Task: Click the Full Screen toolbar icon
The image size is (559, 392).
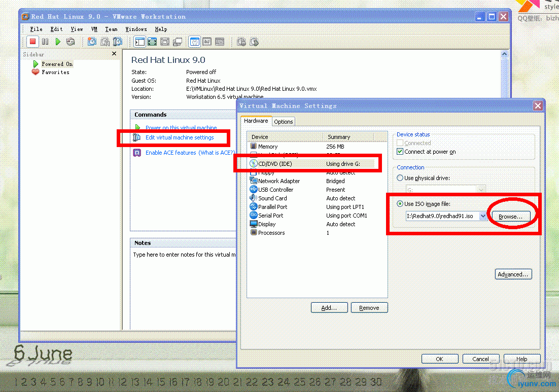Action: coord(152,42)
